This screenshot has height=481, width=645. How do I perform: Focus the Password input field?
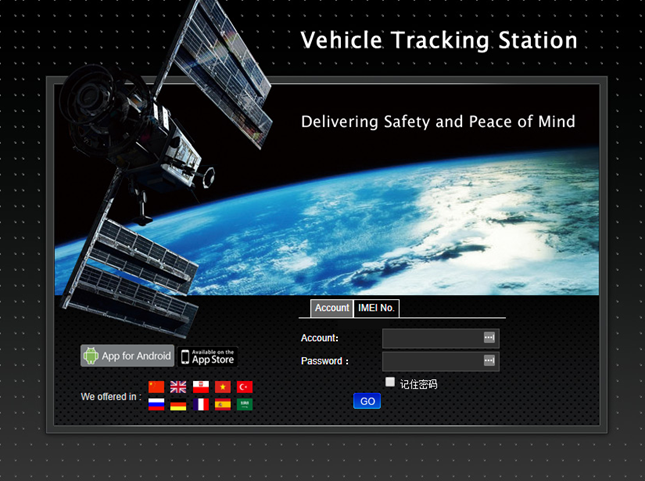(x=441, y=361)
